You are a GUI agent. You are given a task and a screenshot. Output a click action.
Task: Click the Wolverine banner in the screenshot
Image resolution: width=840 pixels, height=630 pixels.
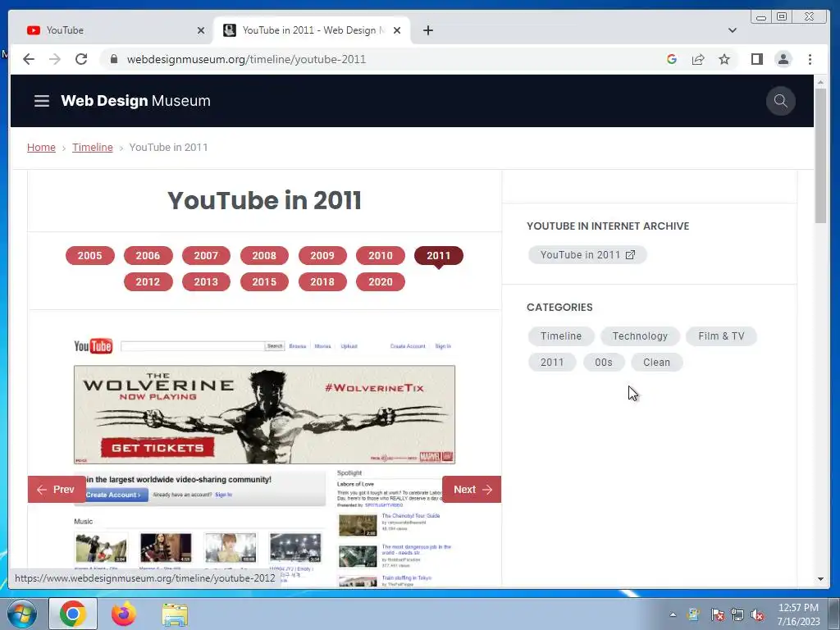(x=264, y=414)
